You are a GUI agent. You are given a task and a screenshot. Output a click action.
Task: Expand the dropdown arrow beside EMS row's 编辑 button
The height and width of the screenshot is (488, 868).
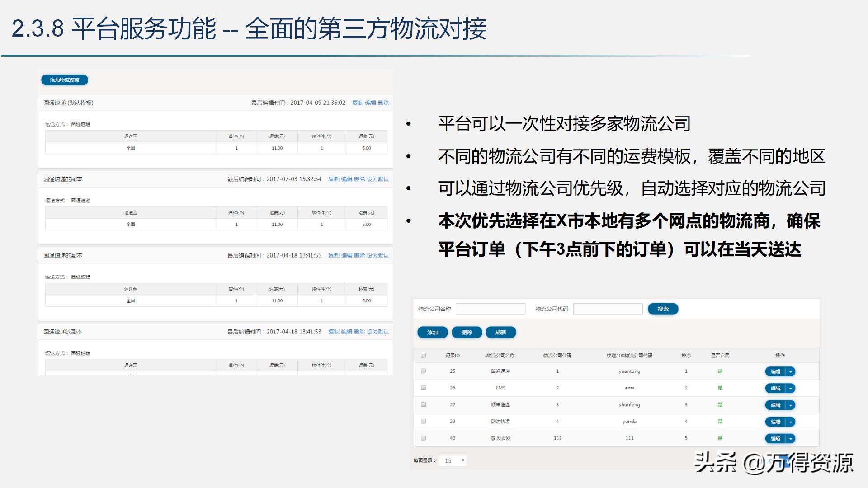pyautogui.click(x=791, y=388)
